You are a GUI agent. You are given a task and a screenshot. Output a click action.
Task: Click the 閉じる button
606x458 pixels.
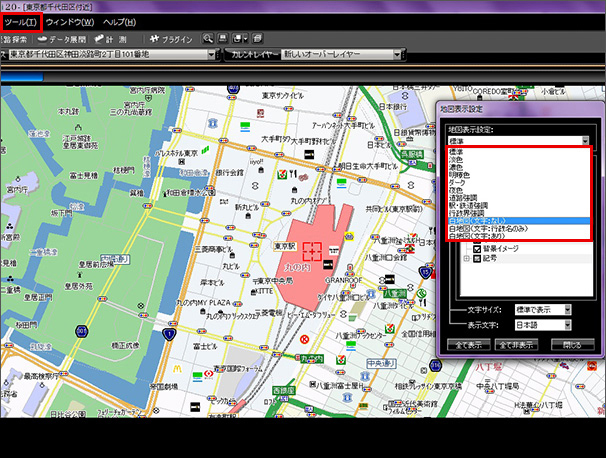point(572,345)
